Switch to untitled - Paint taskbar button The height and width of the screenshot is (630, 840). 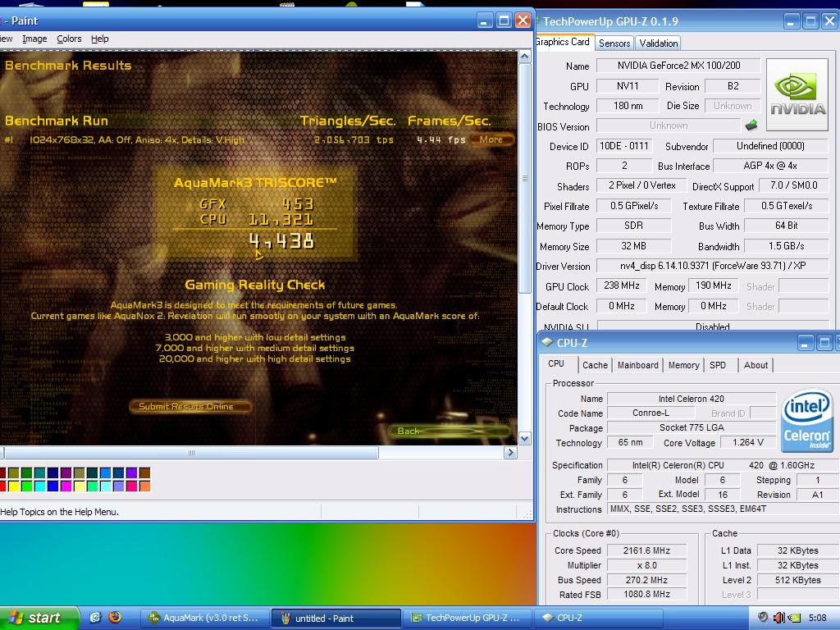coord(336,618)
